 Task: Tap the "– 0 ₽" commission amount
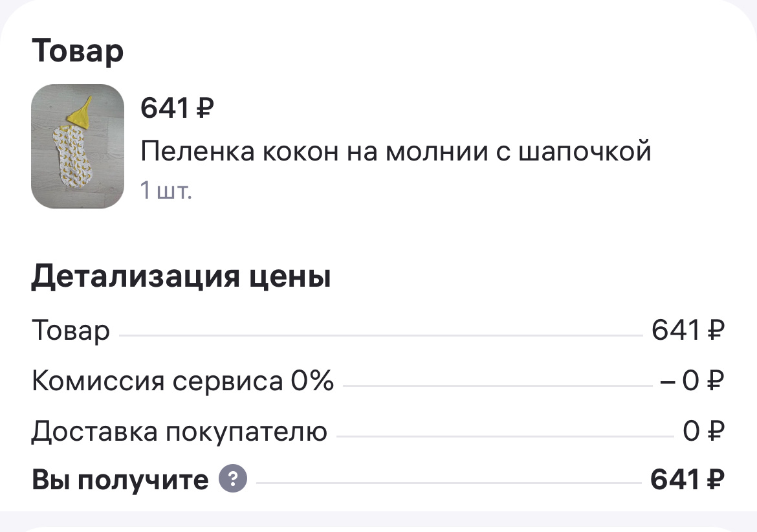click(686, 381)
